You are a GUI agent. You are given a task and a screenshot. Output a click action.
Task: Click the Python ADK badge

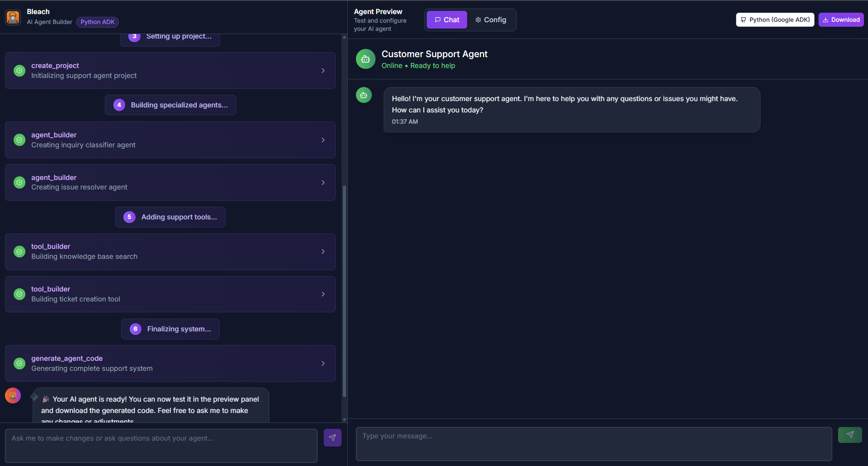(98, 22)
